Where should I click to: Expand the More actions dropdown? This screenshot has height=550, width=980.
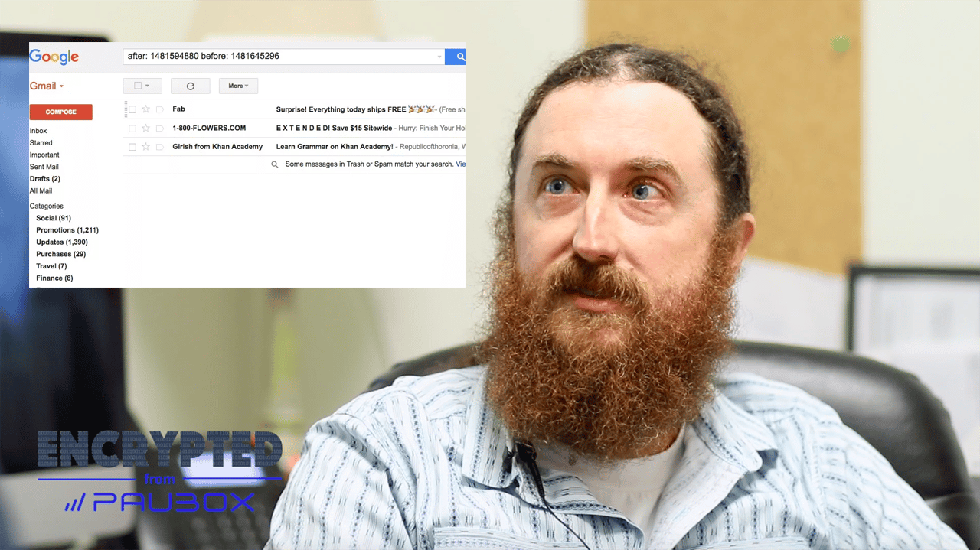[238, 86]
